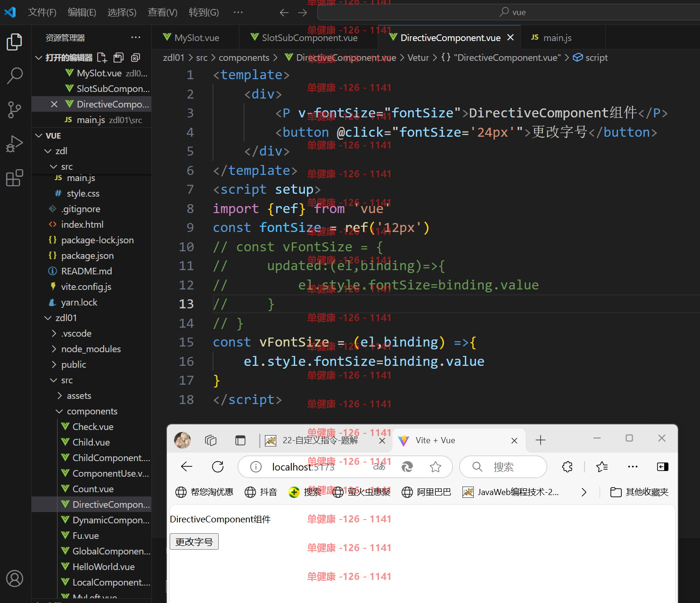The width and height of the screenshot is (700, 603).
Task: Open the browser tab actions menu icon
Action: 240,440
